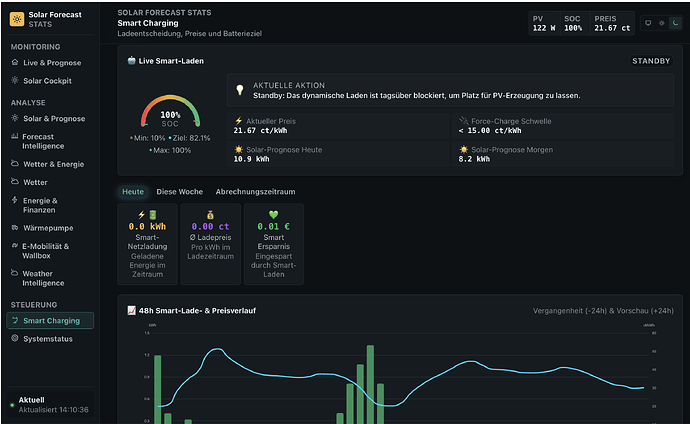Select dark mode moon icon
690x424 pixels.
tap(675, 23)
